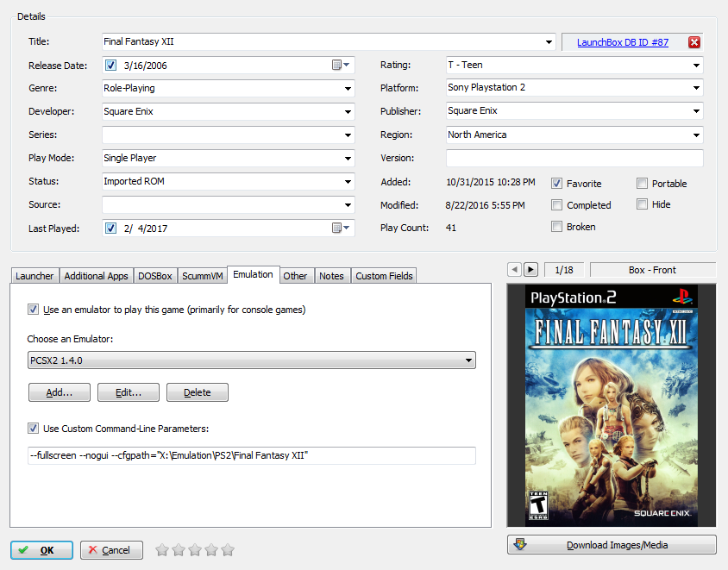The height and width of the screenshot is (570, 728).
Task: Toggle Use Custom Command-Line Parameters
Action: [x=33, y=428]
